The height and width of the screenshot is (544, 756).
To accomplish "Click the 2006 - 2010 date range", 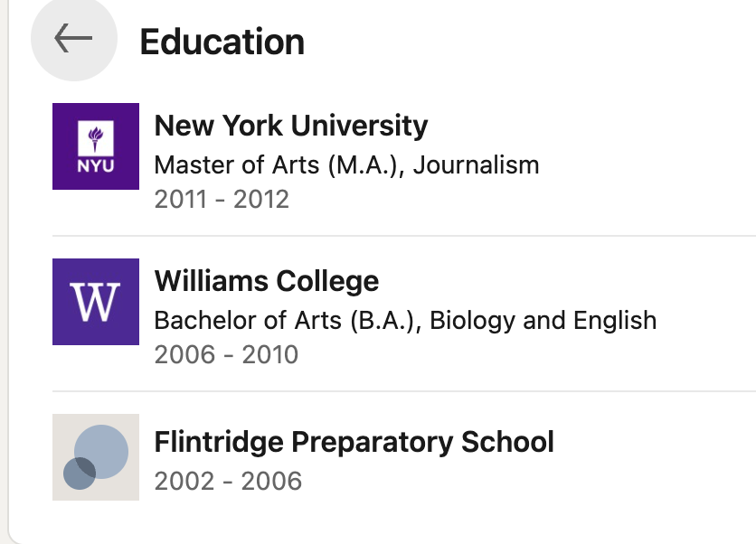I will (226, 354).
